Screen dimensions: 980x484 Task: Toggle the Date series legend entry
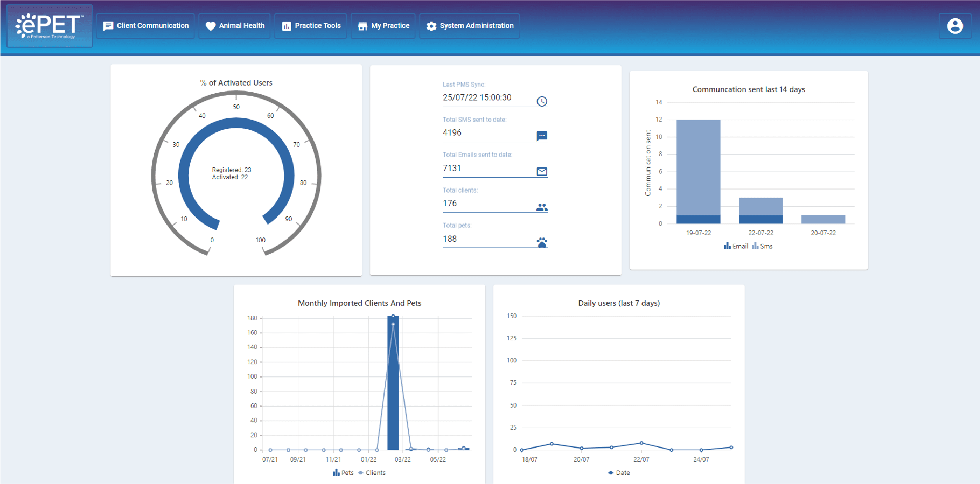coord(619,473)
